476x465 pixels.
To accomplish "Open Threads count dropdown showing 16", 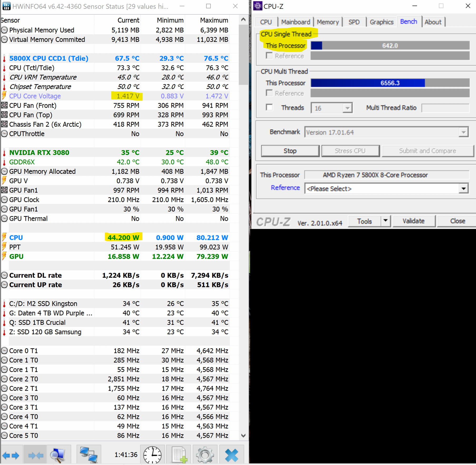I will (347, 108).
